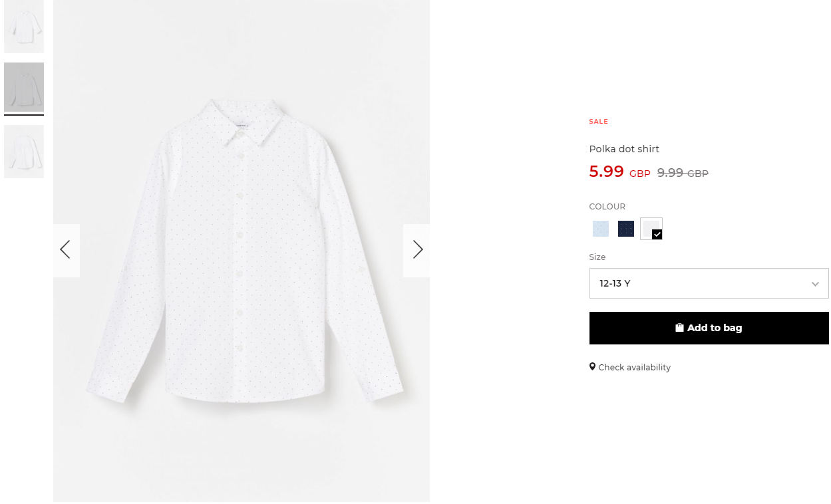Open the Check availability link
The width and height of the screenshot is (831, 504).
point(634,367)
